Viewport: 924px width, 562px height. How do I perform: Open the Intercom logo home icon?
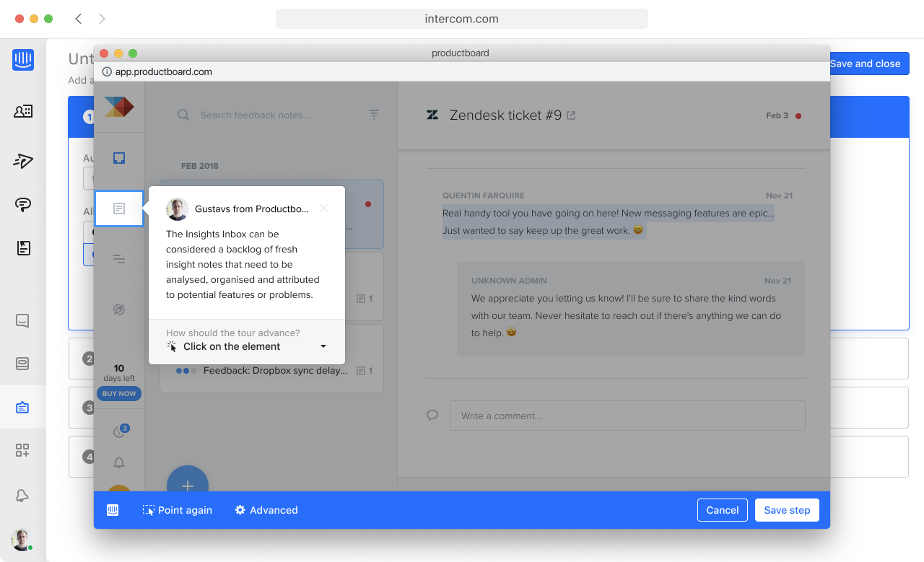click(23, 59)
